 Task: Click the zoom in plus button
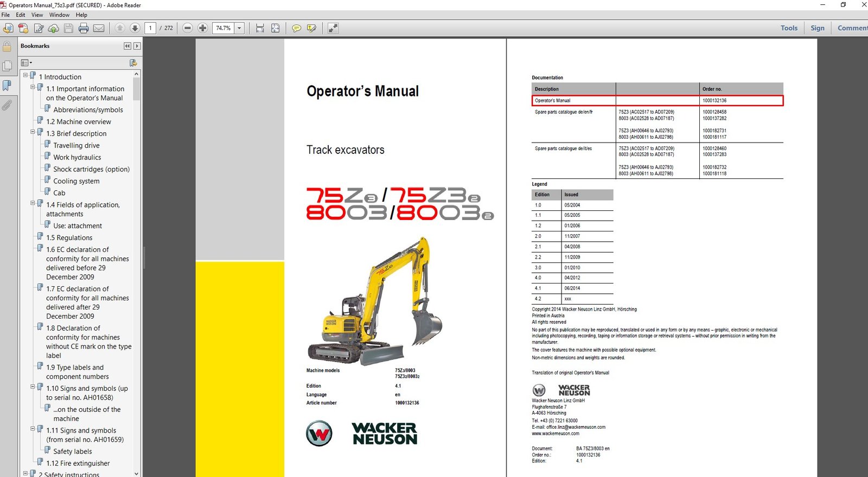click(x=202, y=28)
